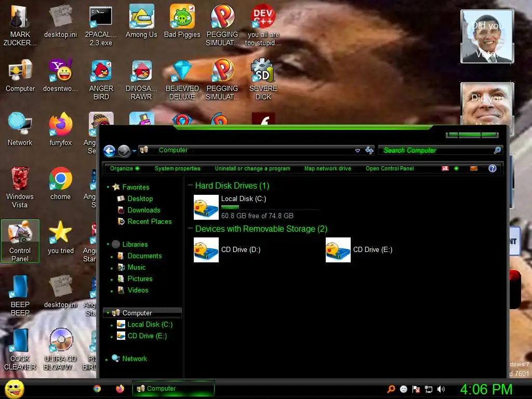
Task: Go back in the Computer window
Action: point(109,151)
